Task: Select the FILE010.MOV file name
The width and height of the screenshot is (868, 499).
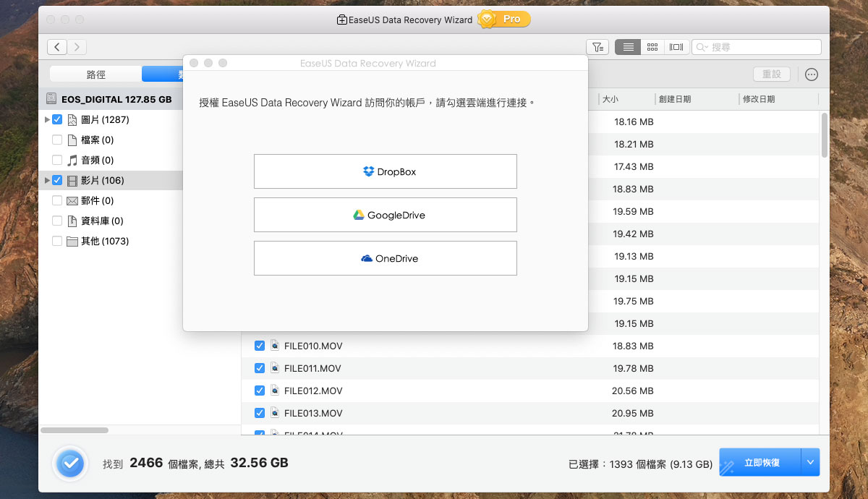Action: [313, 346]
